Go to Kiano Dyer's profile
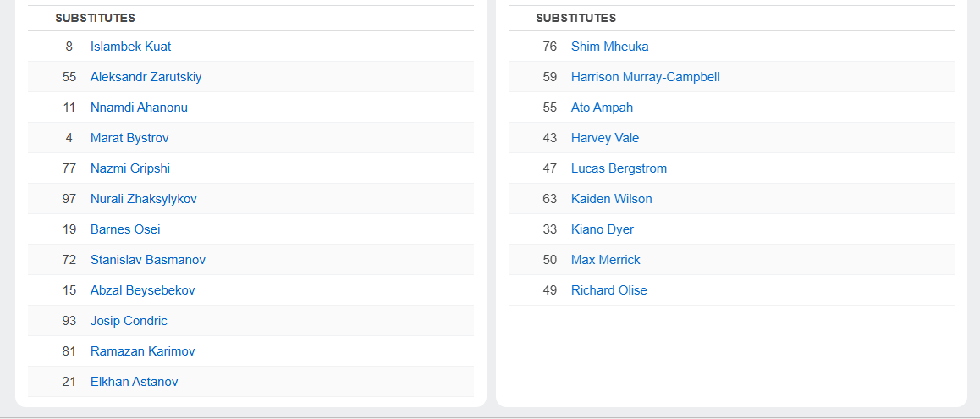 pyautogui.click(x=602, y=229)
